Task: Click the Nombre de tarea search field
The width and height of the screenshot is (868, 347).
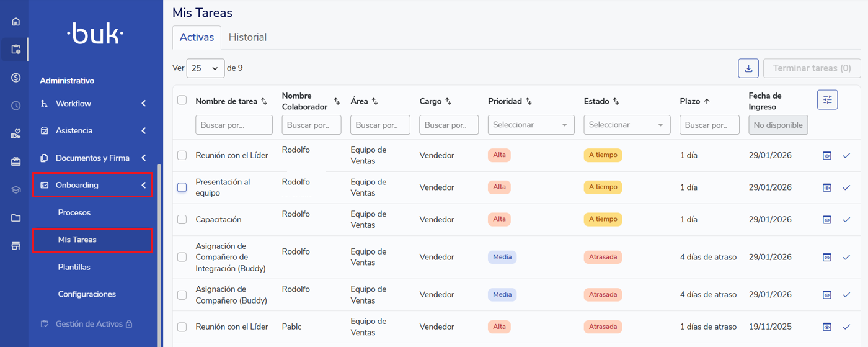Action: point(234,125)
